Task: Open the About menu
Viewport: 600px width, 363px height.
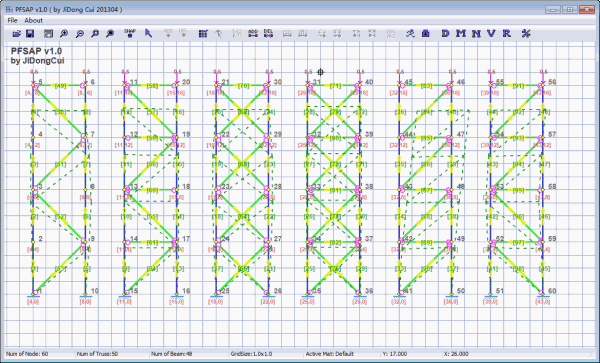Action: coord(34,20)
